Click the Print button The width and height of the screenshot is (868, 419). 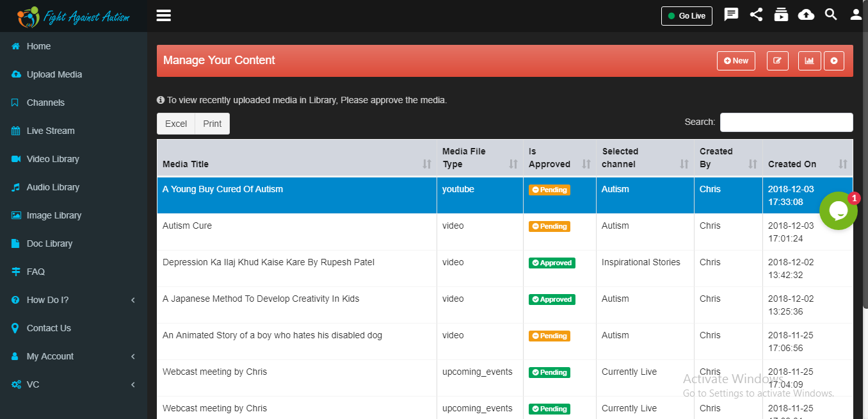point(213,124)
